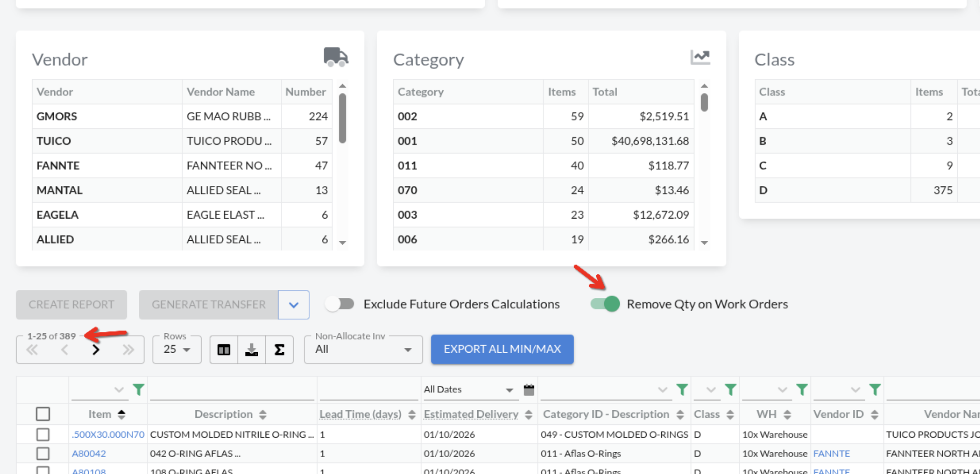
Task: Select TUICO row in Vendor table
Action: [182, 141]
